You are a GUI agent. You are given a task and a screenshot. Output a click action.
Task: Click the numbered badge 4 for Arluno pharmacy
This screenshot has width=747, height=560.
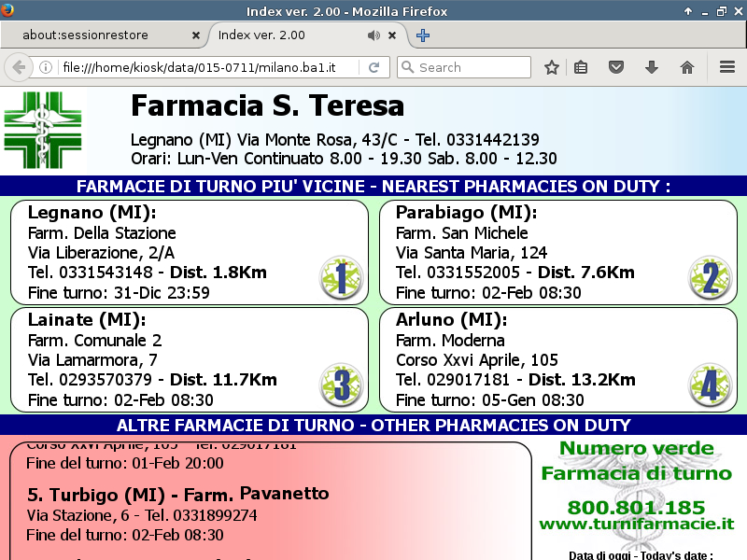(x=709, y=385)
